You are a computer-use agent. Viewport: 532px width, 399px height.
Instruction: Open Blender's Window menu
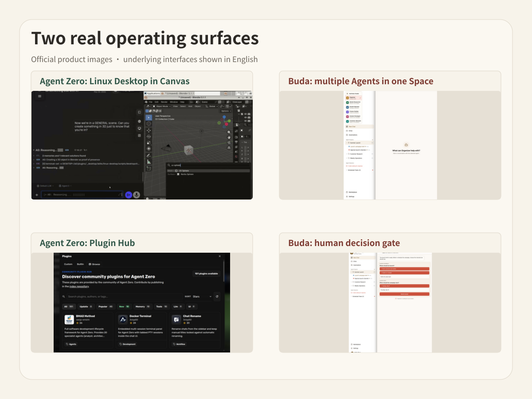(x=174, y=102)
